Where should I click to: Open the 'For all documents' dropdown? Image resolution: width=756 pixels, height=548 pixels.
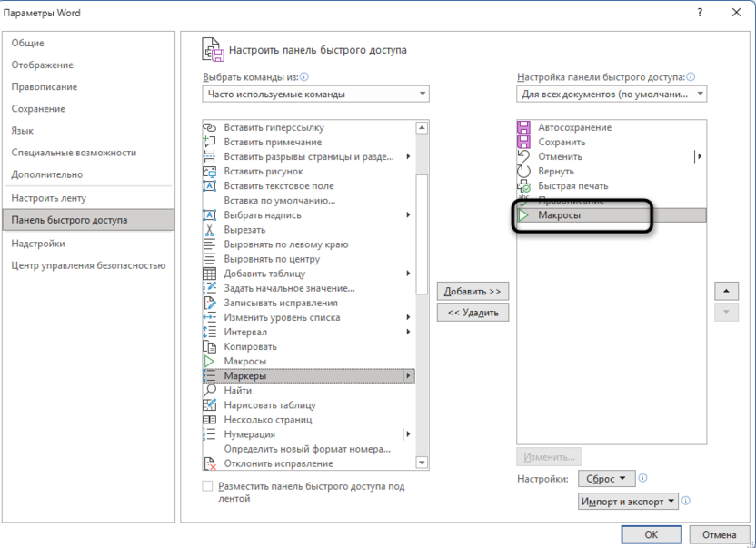point(612,94)
